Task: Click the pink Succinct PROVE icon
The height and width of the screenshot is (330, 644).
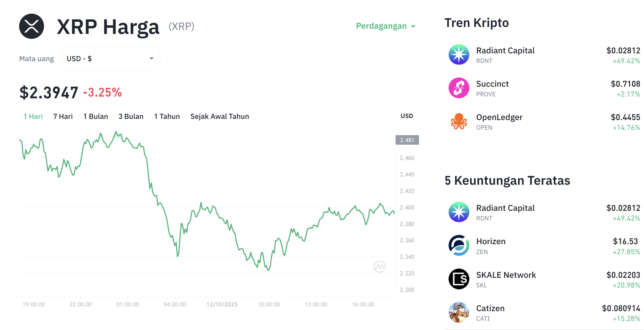Action: (x=459, y=88)
